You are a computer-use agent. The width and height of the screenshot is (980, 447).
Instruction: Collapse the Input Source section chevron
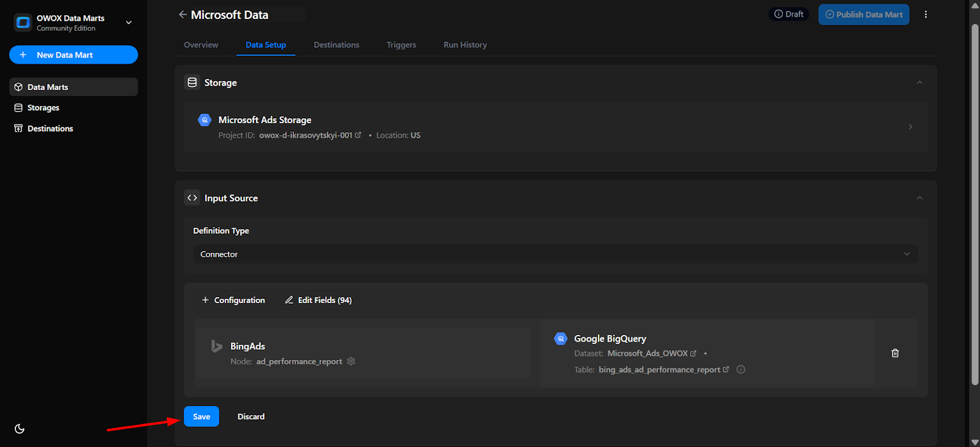[x=919, y=198]
